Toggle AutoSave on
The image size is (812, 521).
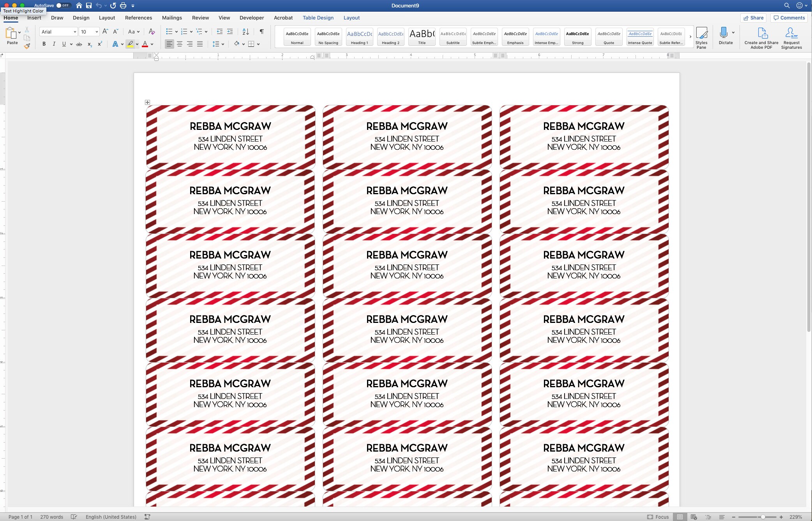click(x=62, y=5)
